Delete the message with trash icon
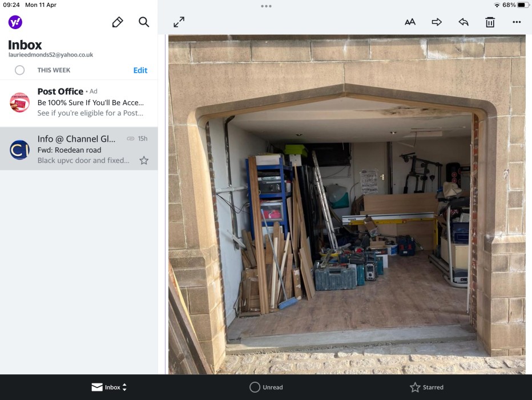Viewport: 532px width, 400px height. pyautogui.click(x=490, y=22)
